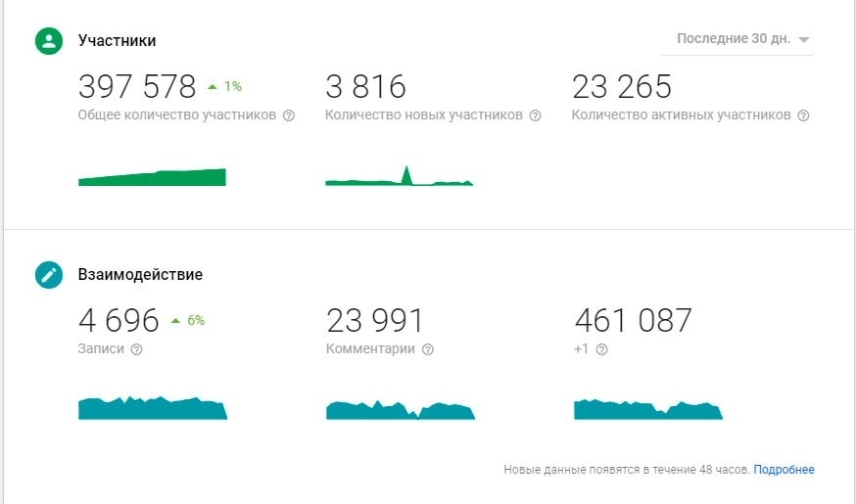Image resolution: width=856 pixels, height=504 pixels.
Task: Open help icon for Количество новых участников
Action: (x=536, y=115)
